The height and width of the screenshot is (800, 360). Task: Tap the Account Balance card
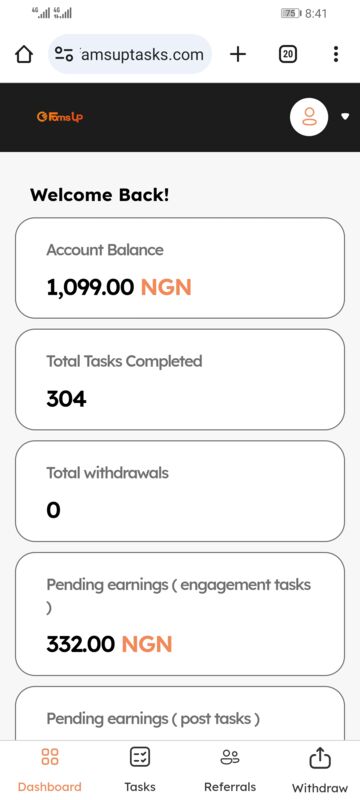[180, 268]
